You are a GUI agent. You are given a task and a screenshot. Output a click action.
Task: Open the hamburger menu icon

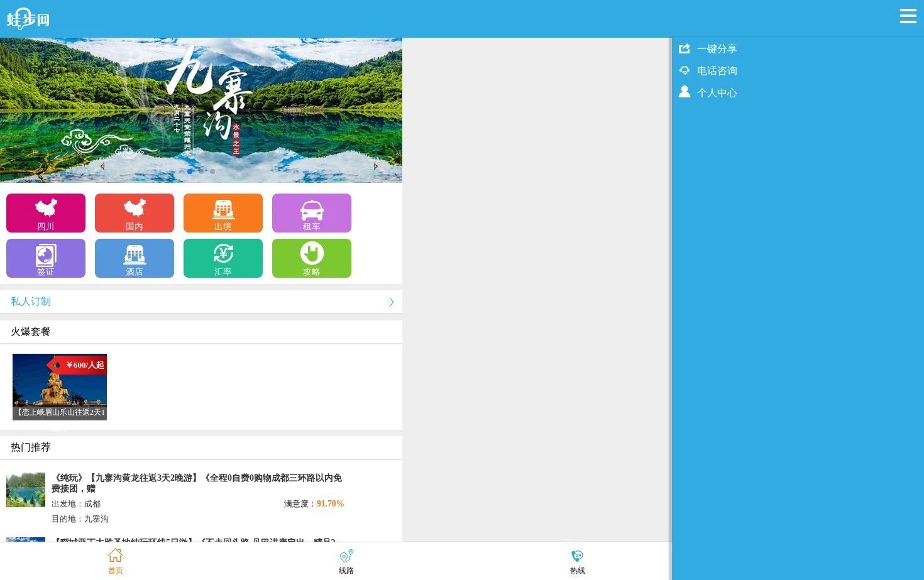(908, 16)
